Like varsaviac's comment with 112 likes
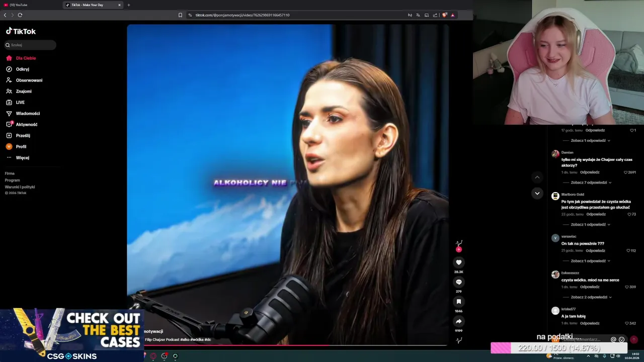This screenshot has width=644, height=362. 628,250
